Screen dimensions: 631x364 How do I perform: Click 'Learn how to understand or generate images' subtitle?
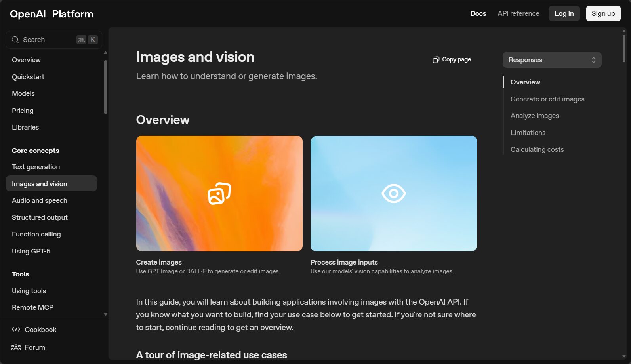[x=227, y=76]
